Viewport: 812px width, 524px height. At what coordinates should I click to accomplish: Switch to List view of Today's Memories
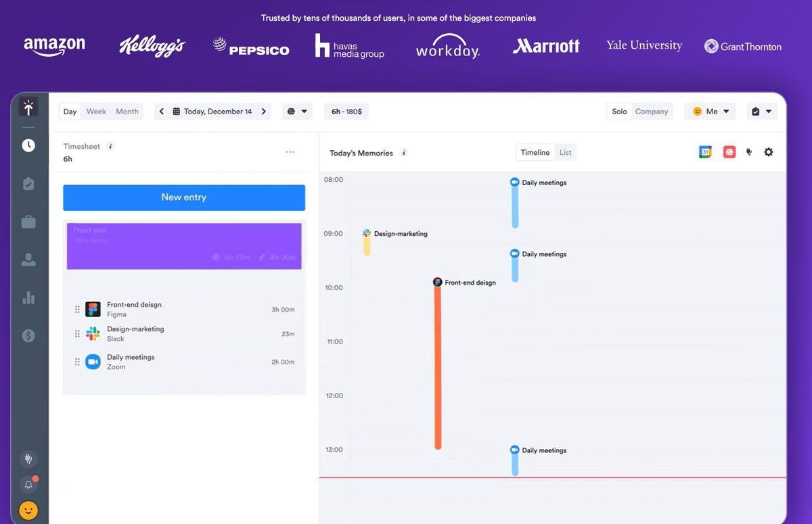point(565,152)
